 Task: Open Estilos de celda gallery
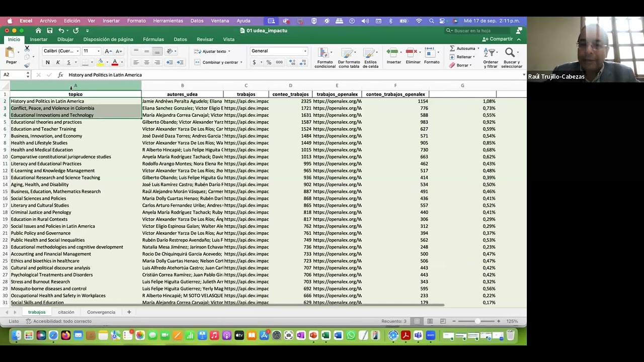click(x=370, y=58)
